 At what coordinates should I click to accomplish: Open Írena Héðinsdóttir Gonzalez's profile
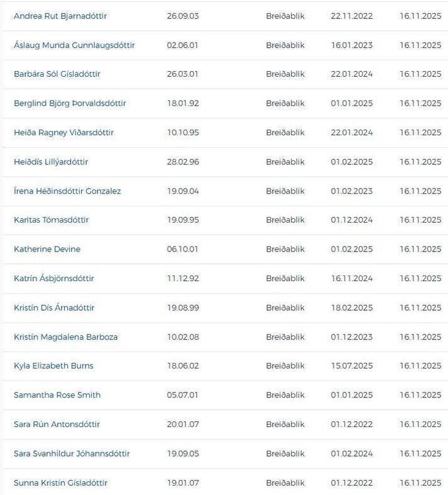coord(67,191)
